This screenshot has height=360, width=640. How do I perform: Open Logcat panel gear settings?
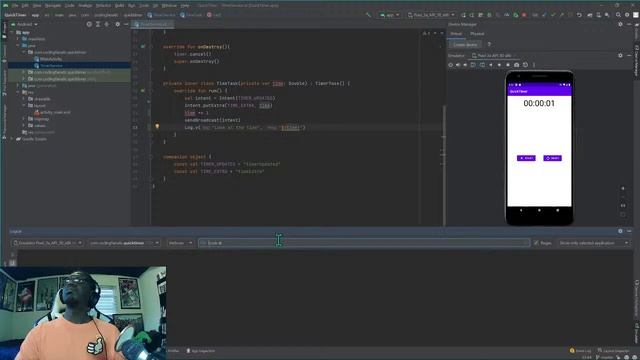[620, 231]
